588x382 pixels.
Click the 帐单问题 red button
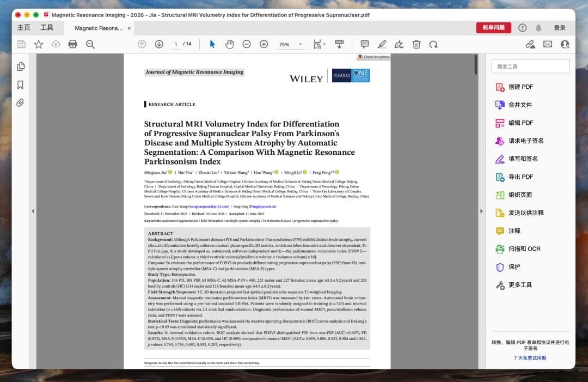pyautogui.click(x=493, y=28)
